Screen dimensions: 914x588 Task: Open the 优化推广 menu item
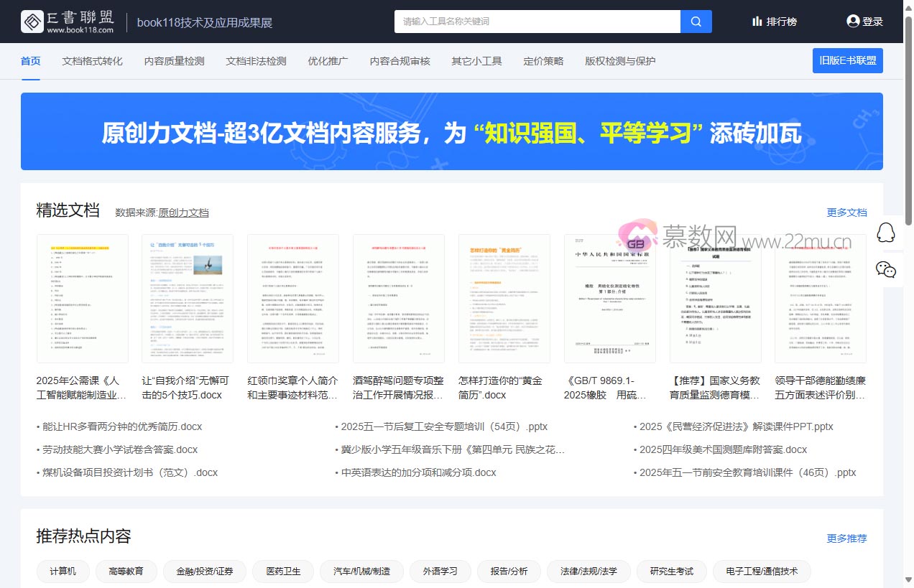tap(328, 61)
